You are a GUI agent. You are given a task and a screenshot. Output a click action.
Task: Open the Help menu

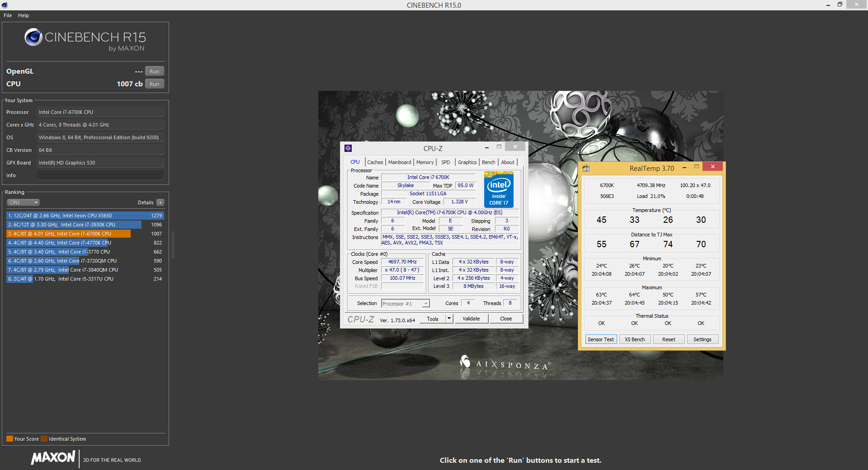(24, 15)
